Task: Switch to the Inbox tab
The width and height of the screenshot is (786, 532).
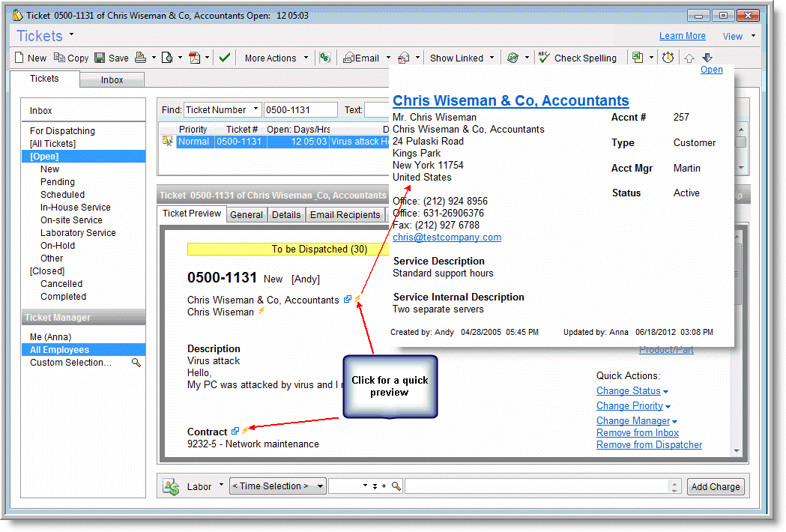Action: [112, 80]
